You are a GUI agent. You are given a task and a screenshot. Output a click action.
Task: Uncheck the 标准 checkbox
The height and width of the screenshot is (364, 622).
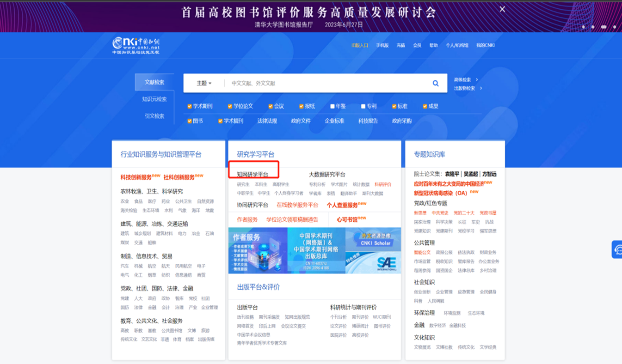click(394, 106)
